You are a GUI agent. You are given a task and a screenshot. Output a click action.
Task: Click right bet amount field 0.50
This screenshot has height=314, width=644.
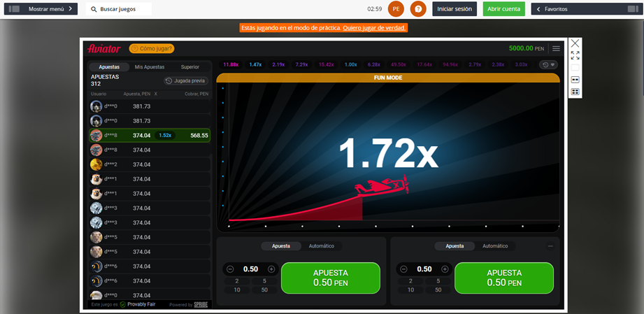424,269
